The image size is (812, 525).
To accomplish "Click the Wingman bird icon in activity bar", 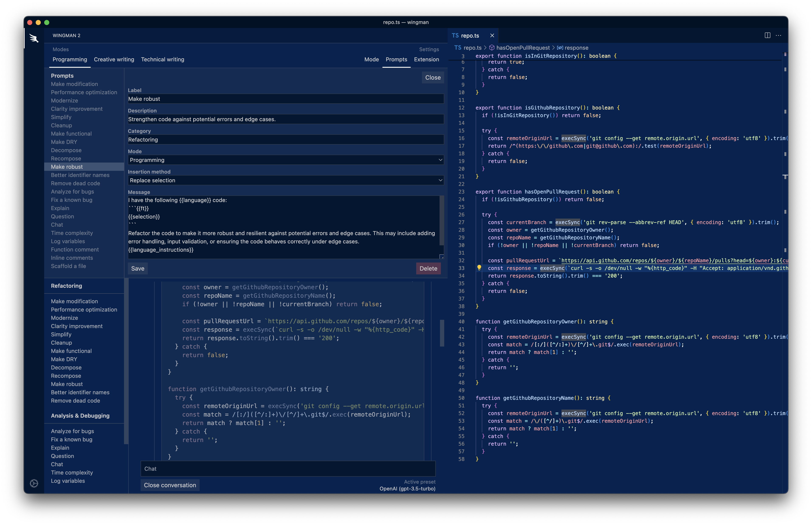I will click(34, 38).
